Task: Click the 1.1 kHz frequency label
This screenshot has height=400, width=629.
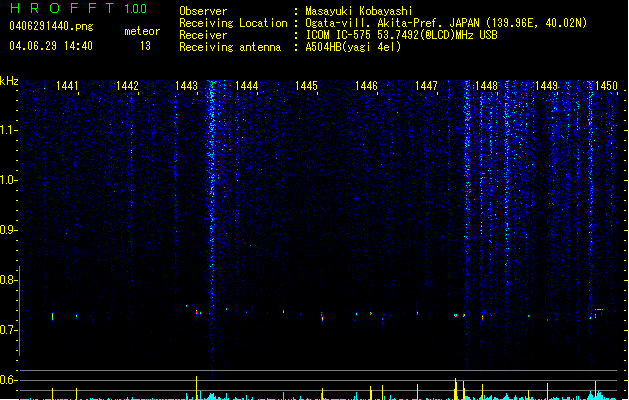Action: 8,130
